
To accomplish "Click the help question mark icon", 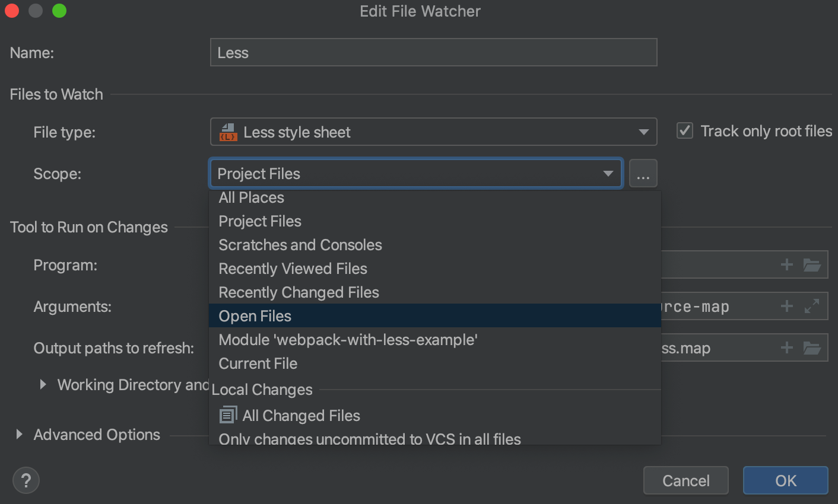I will click(26, 480).
